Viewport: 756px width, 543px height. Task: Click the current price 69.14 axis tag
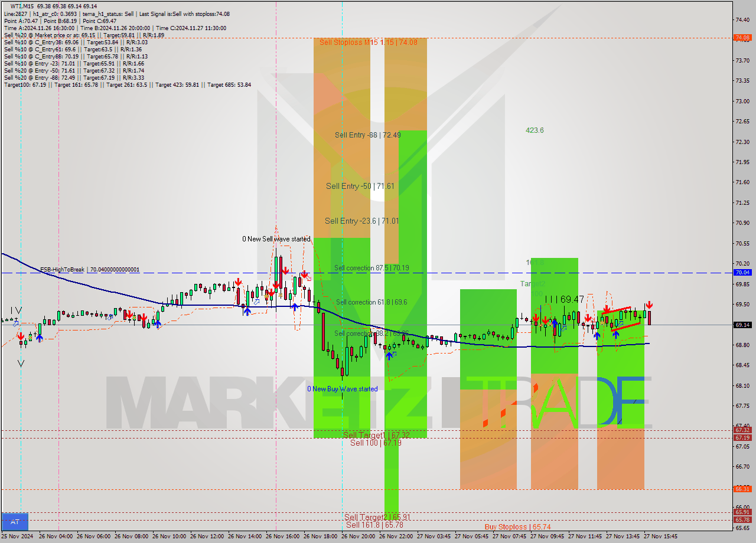pos(742,325)
